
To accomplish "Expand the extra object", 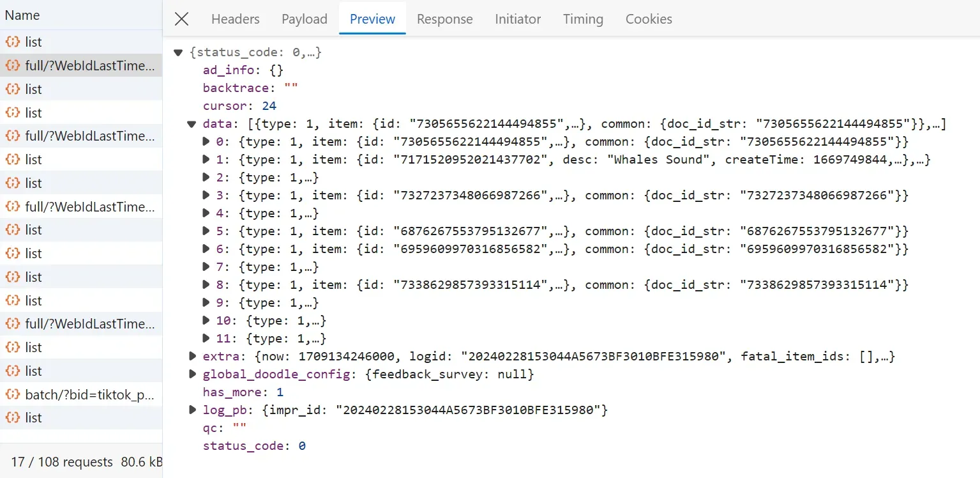I will click(193, 356).
